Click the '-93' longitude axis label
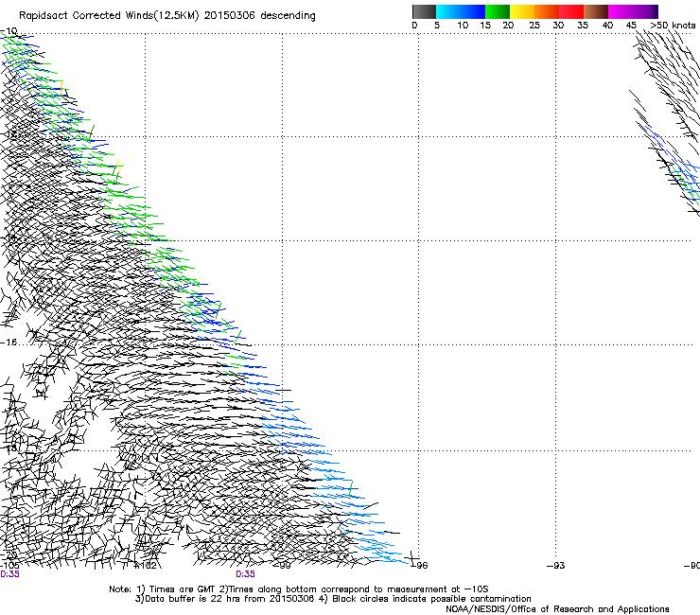Viewport: 700px width, 615px height. (x=556, y=566)
